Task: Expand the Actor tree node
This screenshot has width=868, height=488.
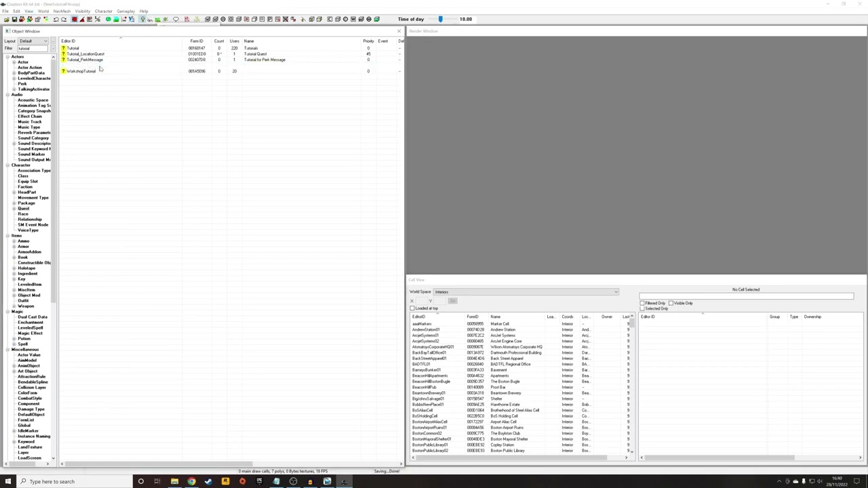Action: [14, 62]
